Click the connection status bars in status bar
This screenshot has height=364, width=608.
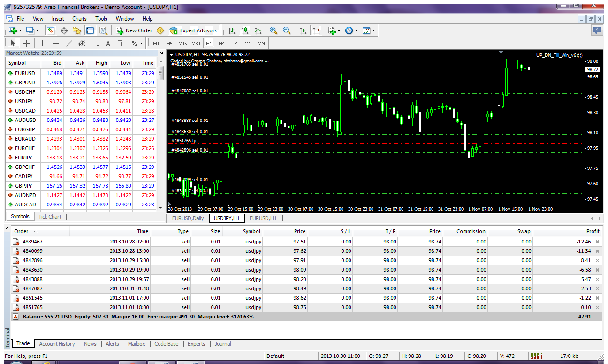click(537, 356)
